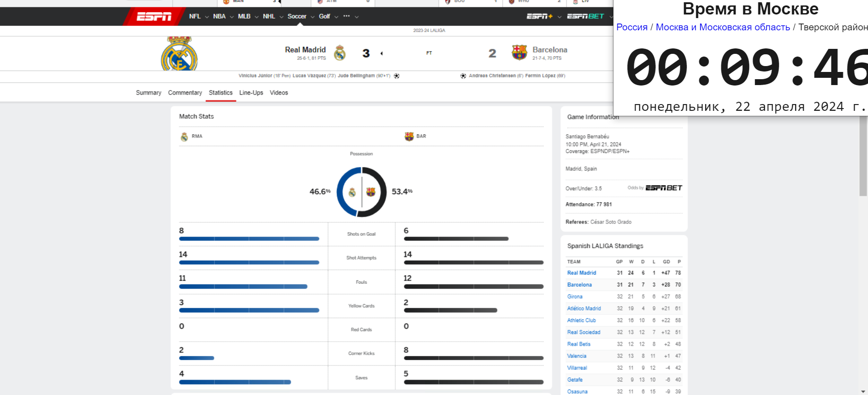
Task: Click the ESPN BET odds logo in Game Information
Action: [663, 188]
